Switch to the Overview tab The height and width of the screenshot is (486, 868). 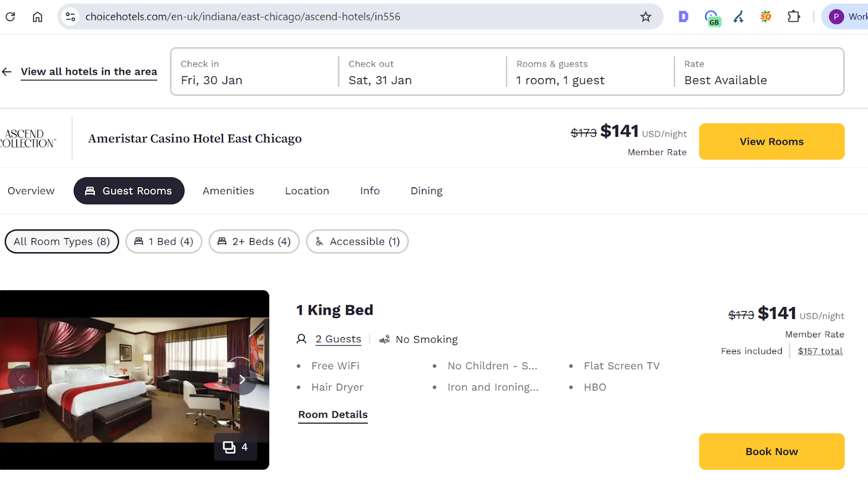click(x=31, y=191)
